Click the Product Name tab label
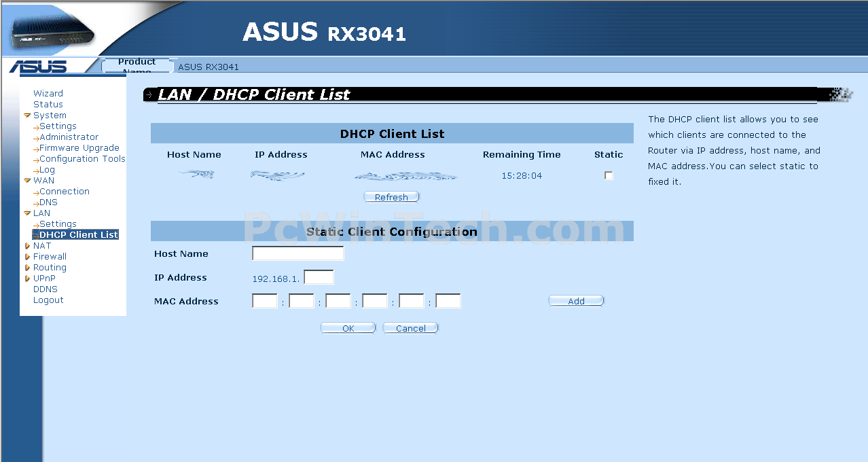The height and width of the screenshot is (462, 868). (x=137, y=66)
